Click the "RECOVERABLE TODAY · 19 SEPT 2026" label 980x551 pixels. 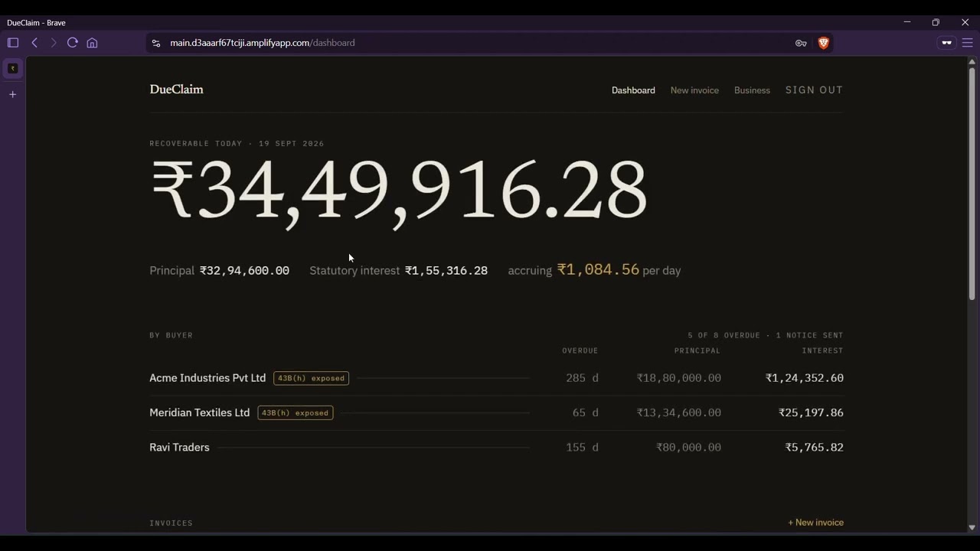pos(237,143)
